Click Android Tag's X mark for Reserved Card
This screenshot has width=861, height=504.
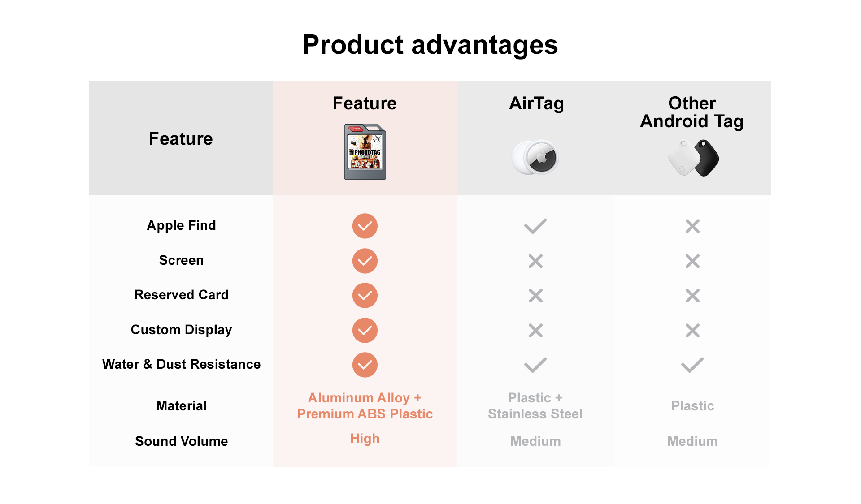coord(692,296)
